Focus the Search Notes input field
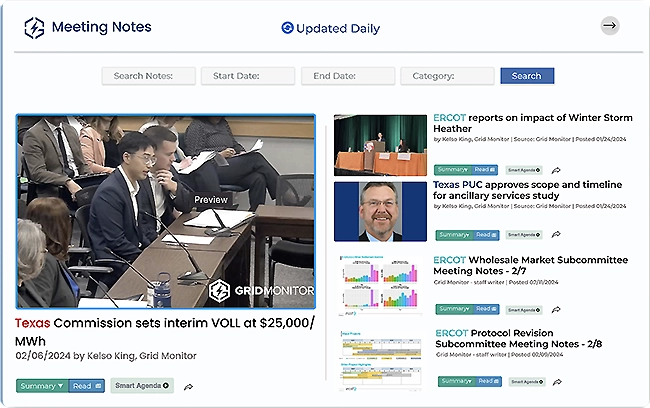 point(148,76)
